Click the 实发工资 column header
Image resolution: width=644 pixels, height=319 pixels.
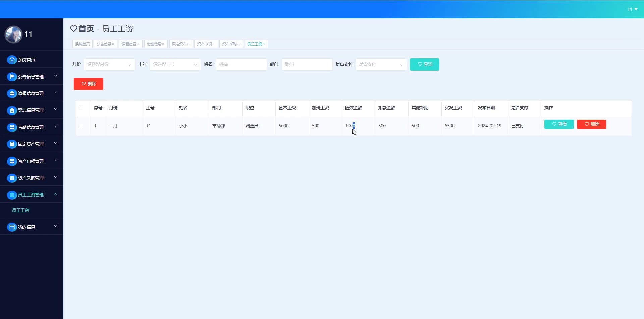pyautogui.click(x=453, y=108)
